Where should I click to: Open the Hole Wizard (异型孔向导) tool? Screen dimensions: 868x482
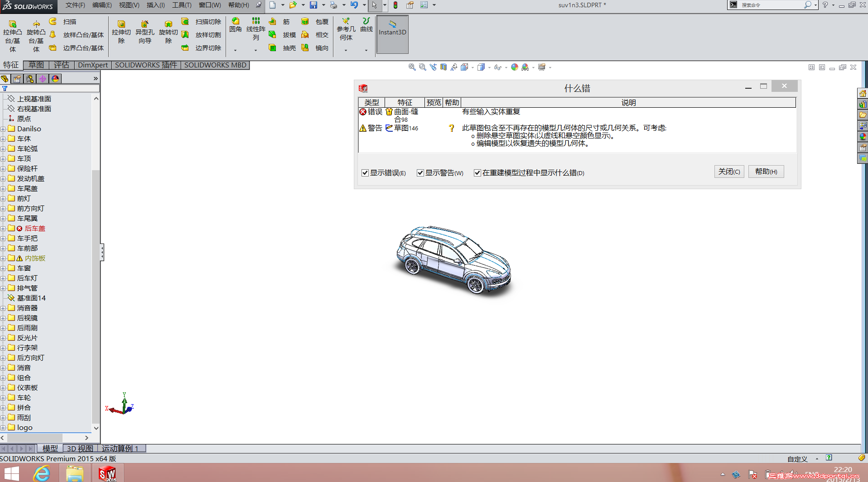pos(145,32)
